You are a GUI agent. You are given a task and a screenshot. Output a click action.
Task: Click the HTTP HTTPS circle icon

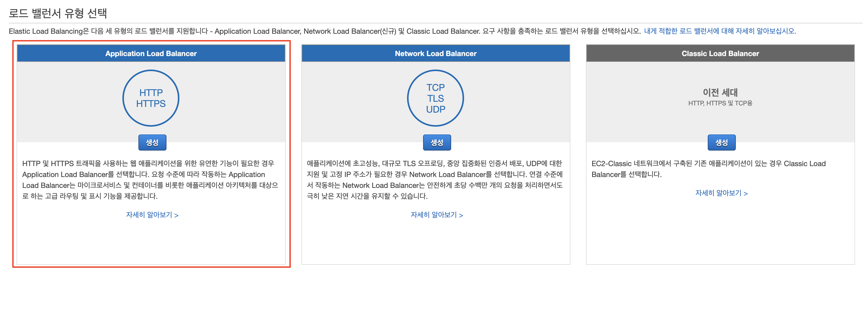pos(151,98)
